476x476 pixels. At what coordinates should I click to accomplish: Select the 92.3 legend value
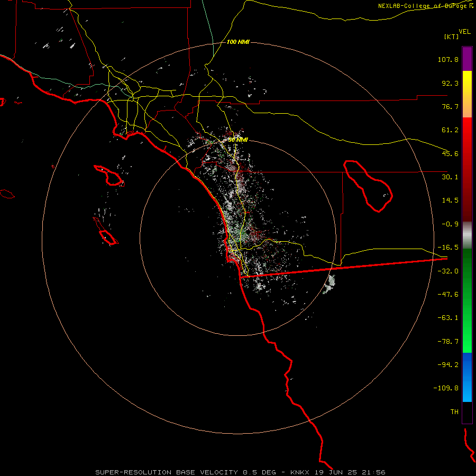pos(450,83)
